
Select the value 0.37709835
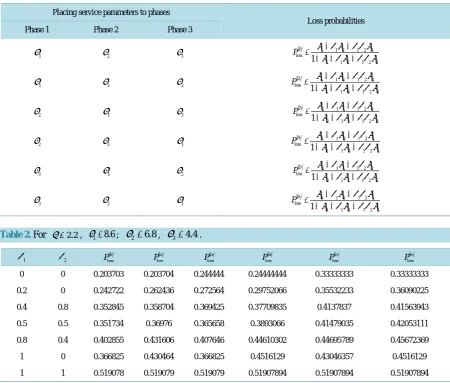(x=267, y=307)
